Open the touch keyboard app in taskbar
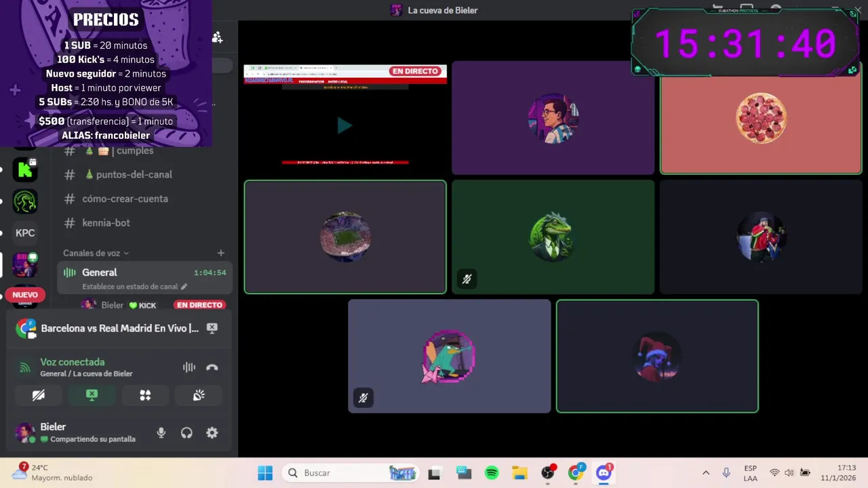 point(463,472)
